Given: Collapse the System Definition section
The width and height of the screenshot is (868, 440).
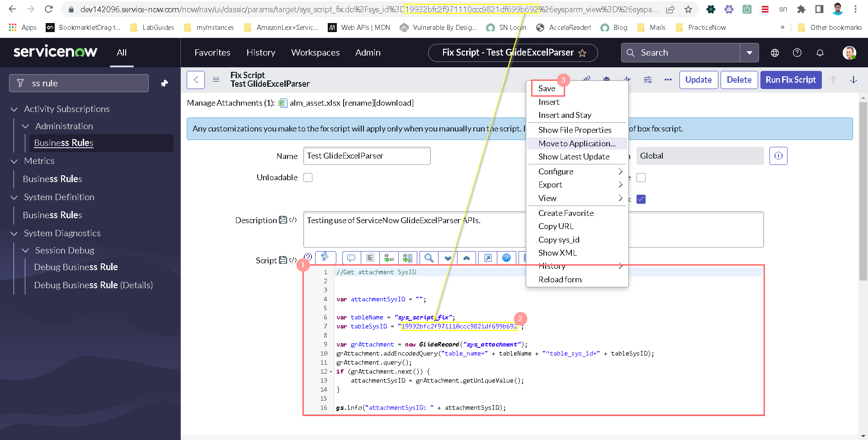Looking at the screenshot, I should point(14,197).
